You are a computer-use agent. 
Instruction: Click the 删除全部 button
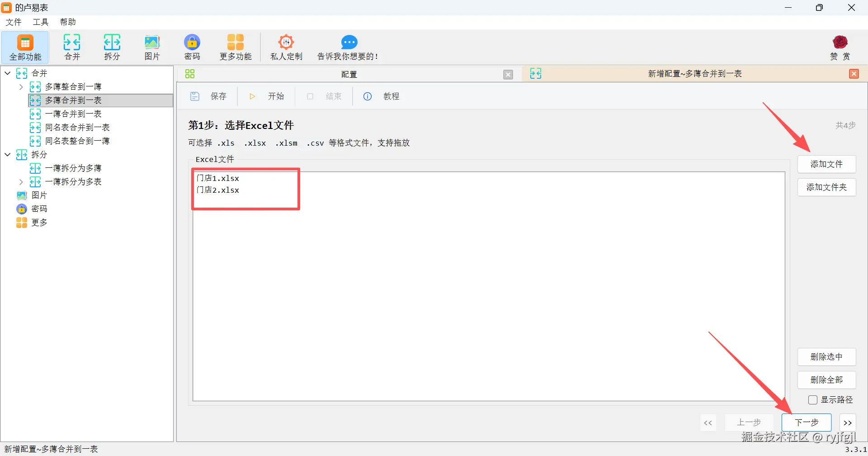click(x=826, y=380)
